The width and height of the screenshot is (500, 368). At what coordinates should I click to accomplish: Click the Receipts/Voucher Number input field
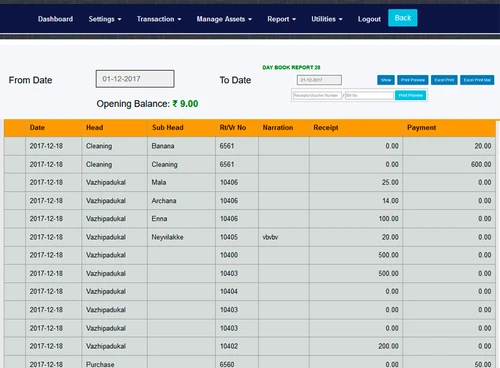[x=317, y=95]
